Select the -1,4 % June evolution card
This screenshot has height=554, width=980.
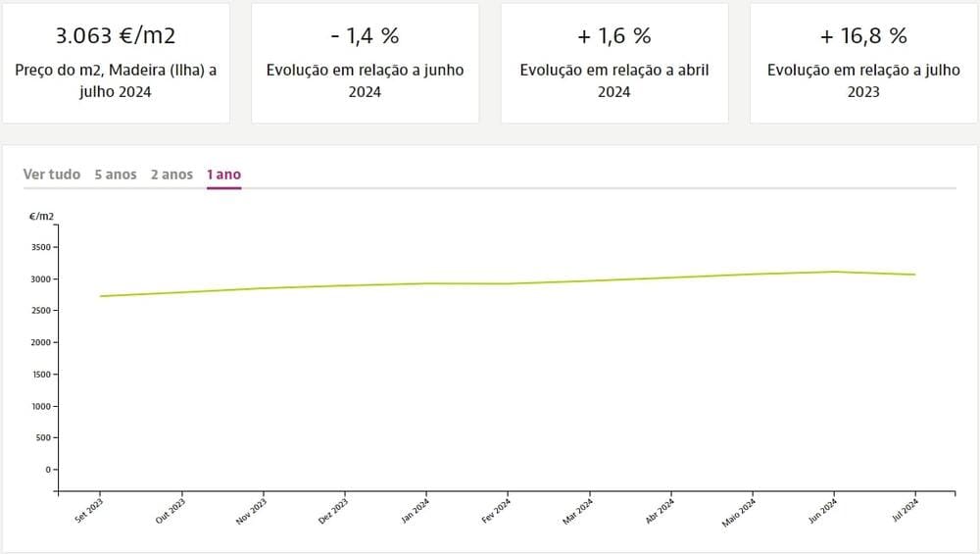pos(365,63)
